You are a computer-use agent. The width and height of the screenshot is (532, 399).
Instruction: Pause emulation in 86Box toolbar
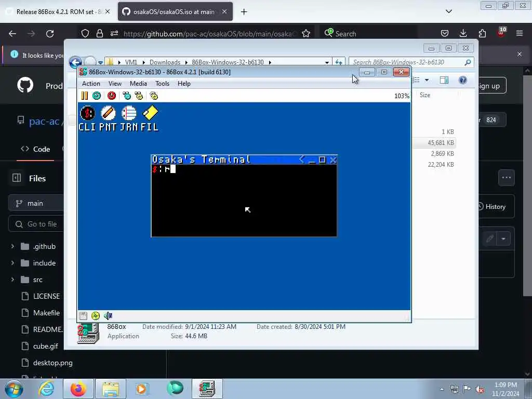pyautogui.click(x=85, y=96)
